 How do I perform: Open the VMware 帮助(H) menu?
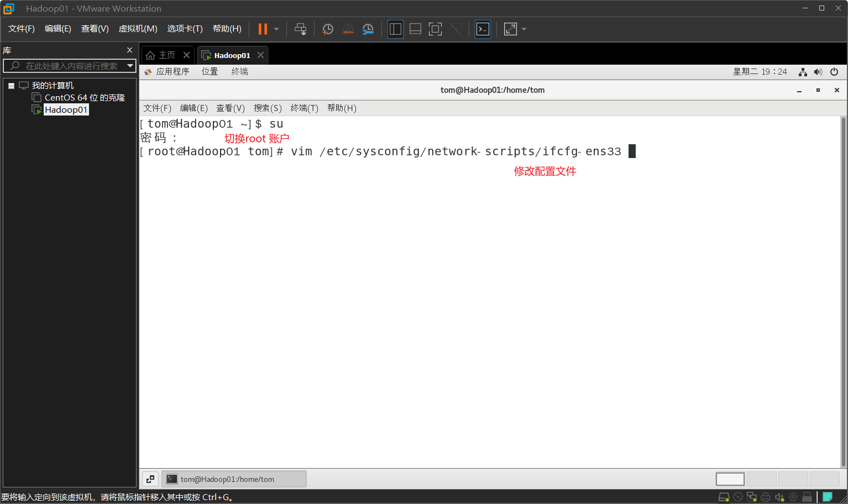[x=227, y=29]
